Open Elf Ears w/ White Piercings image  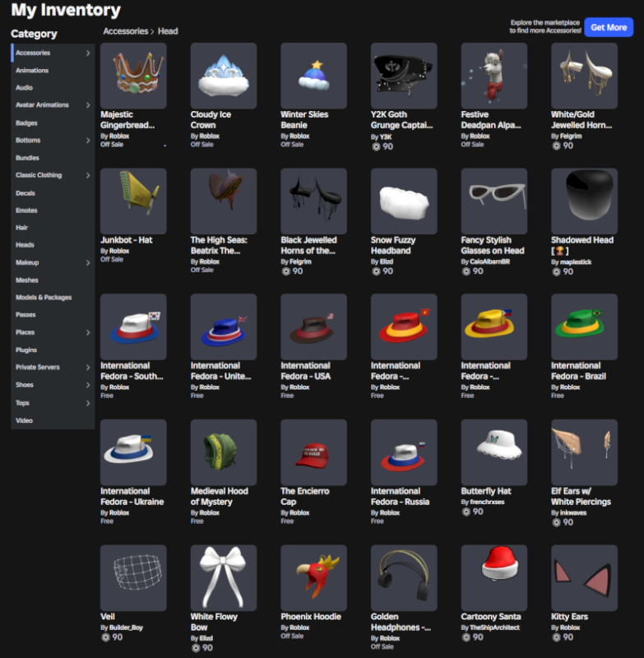585,452
